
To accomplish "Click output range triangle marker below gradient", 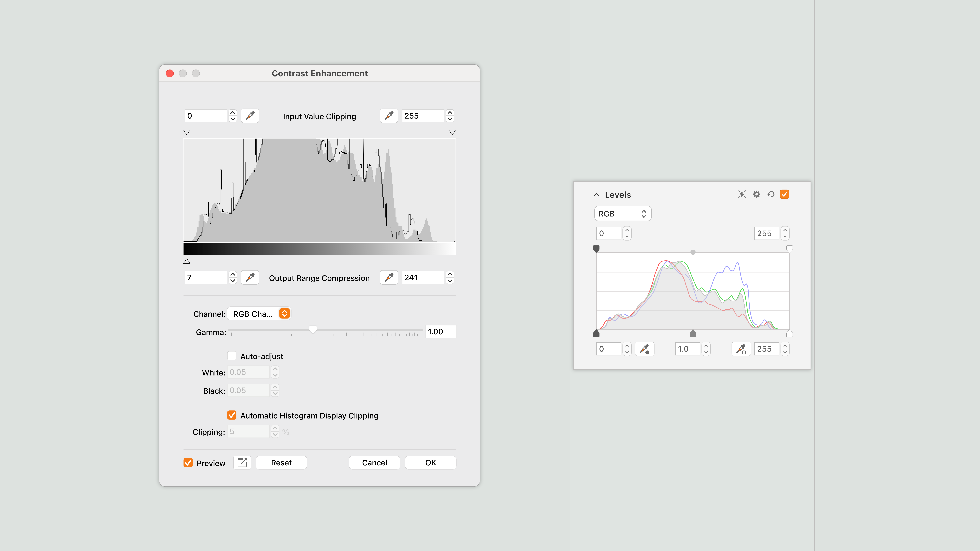I will [x=187, y=261].
